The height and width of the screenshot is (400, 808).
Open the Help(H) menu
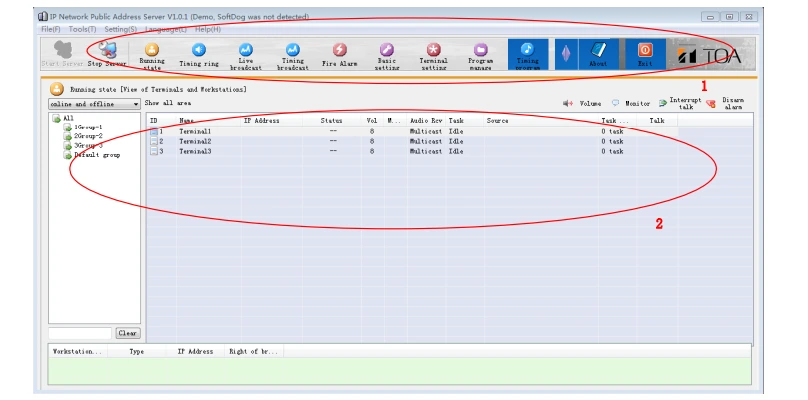[x=208, y=29]
